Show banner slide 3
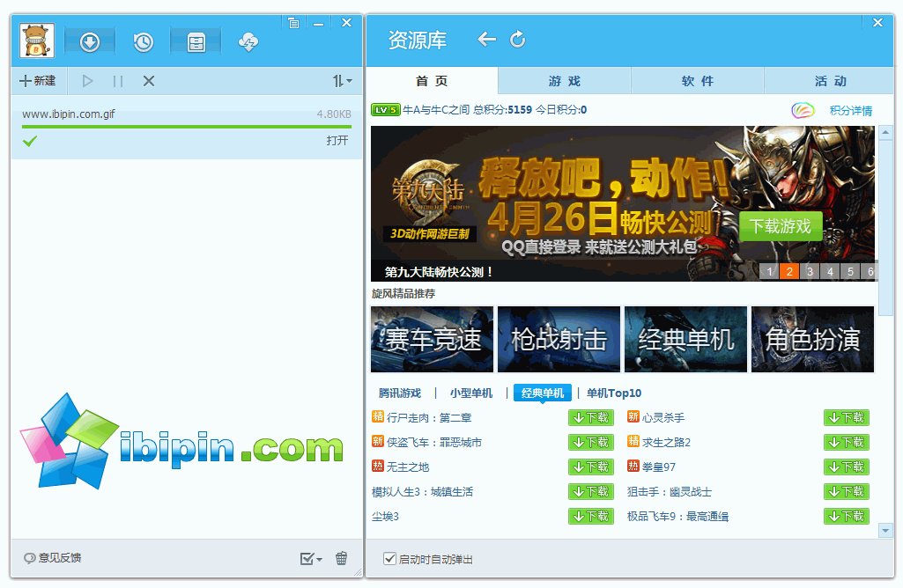Image resolution: width=903 pixels, height=588 pixels. tap(810, 272)
